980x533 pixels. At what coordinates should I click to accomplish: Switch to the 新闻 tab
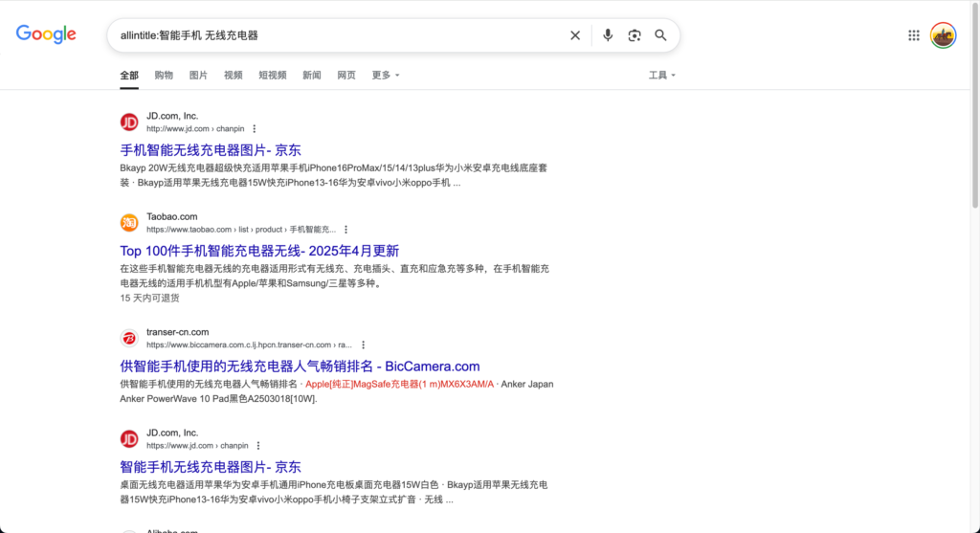[x=312, y=75]
